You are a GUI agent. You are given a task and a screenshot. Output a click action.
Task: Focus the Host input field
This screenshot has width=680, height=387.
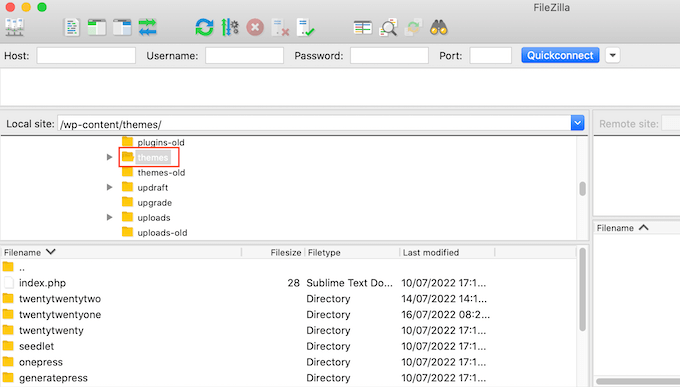point(86,56)
